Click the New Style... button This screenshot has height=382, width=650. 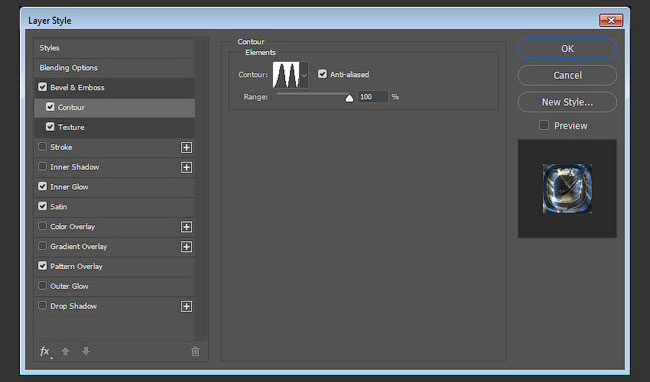(567, 102)
